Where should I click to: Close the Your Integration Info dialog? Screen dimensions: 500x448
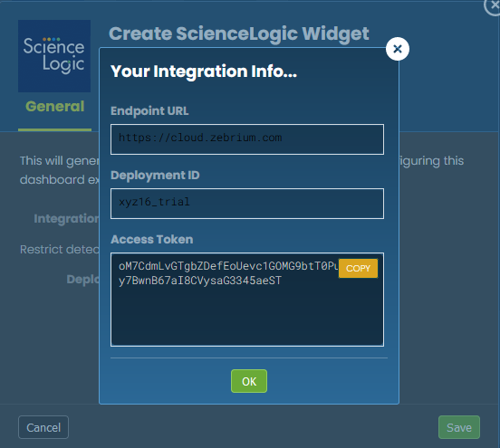coord(398,49)
